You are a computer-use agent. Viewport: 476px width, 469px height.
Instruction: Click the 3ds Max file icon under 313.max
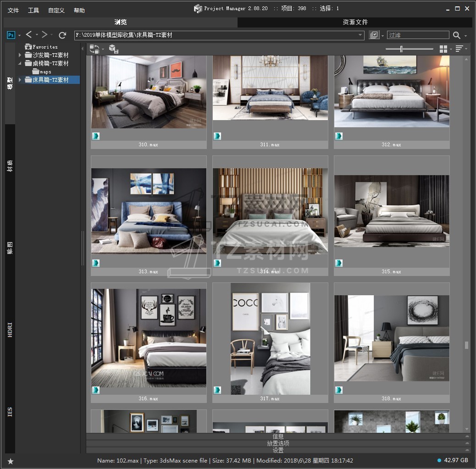[x=96, y=263]
